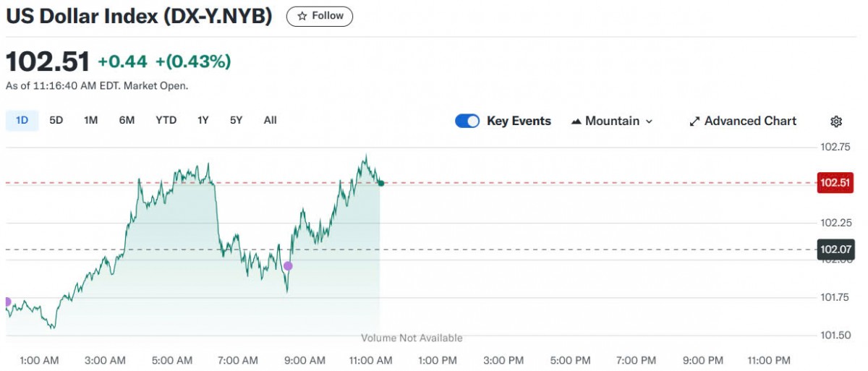
Task: Switch chart to YTD range
Action: coord(166,120)
